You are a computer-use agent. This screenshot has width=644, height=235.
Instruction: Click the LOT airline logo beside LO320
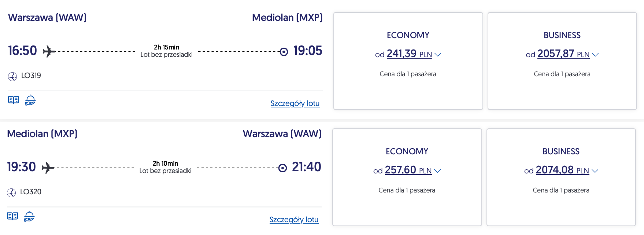[x=11, y=192]
